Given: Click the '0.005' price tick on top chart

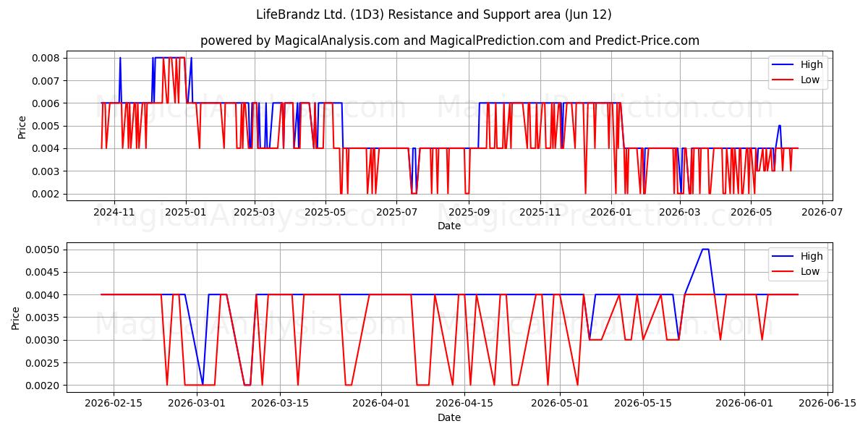Looking at the screenshot, I should [x=46, y=126].
